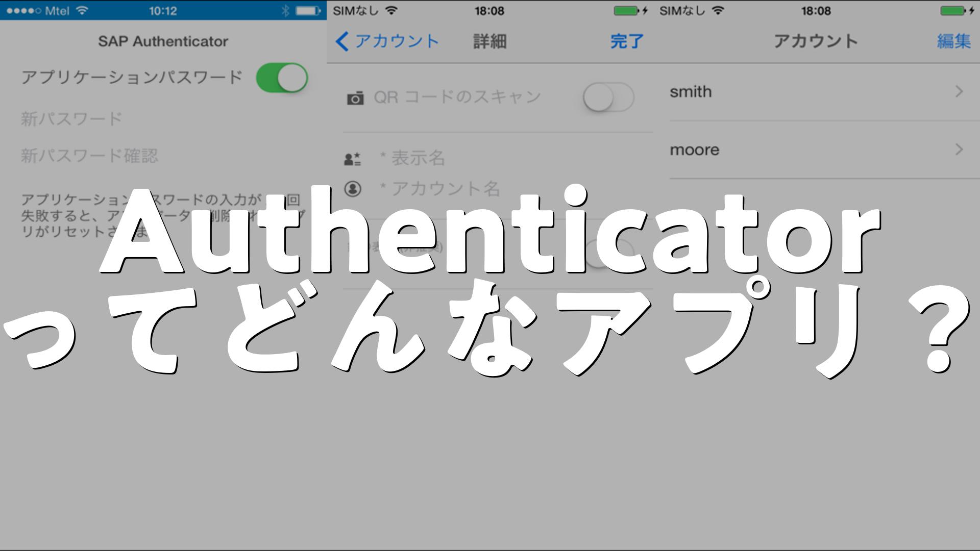Image resolution: width=980 pixels, height=551 pixels.
Task: Tap 編集 to edit accounts
Action: (x=953, y=41)
